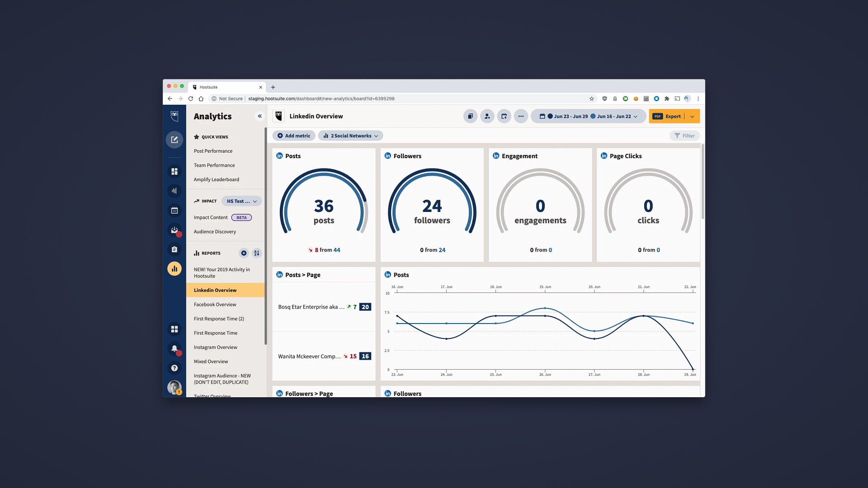
Task: Click the scheduled export calendar icon
Action: coord(504,116)
